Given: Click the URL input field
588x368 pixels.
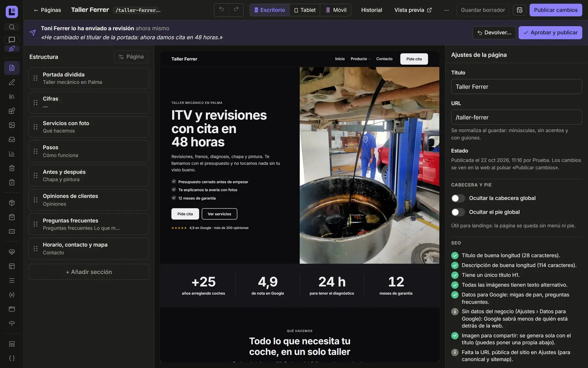Looking at the screenshot, I should click(x=516, y=117).
